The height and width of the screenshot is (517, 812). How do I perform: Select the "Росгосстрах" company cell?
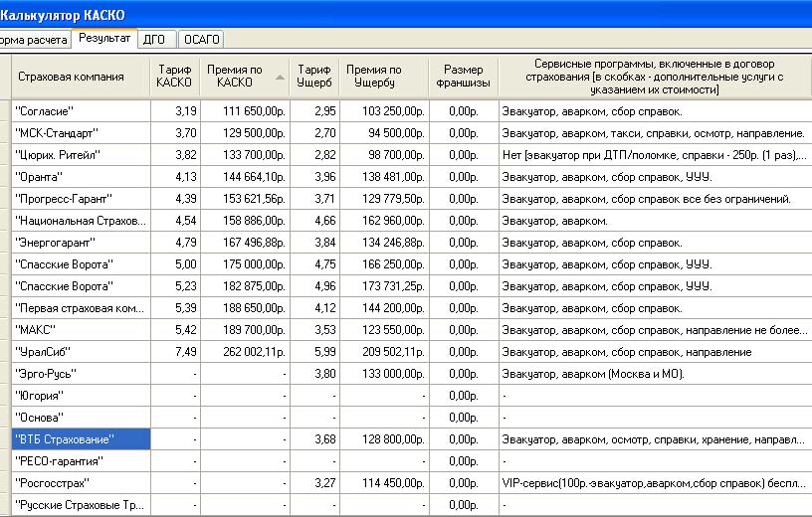81,483
